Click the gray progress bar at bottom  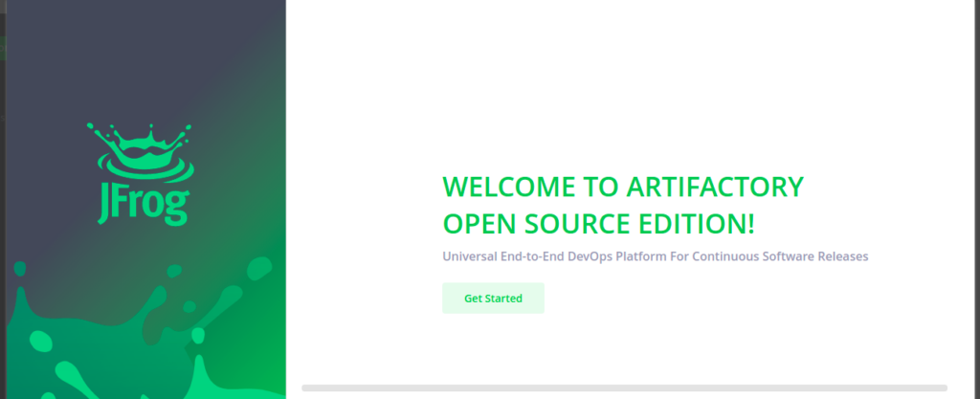click(x=624, y=388)
